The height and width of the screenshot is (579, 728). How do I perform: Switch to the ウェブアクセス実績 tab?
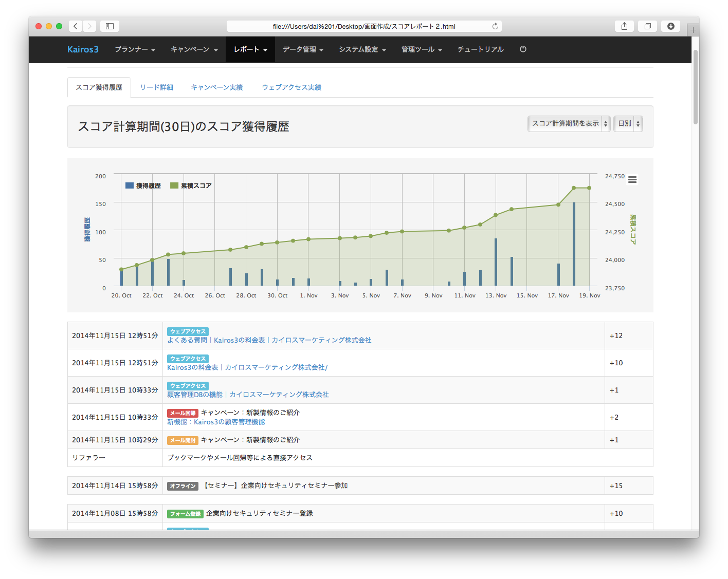[292, 87]
